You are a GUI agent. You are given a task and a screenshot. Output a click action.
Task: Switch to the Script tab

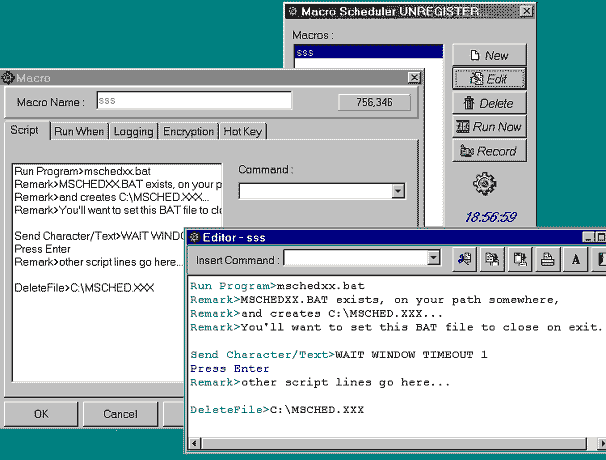tap(25, 130)
